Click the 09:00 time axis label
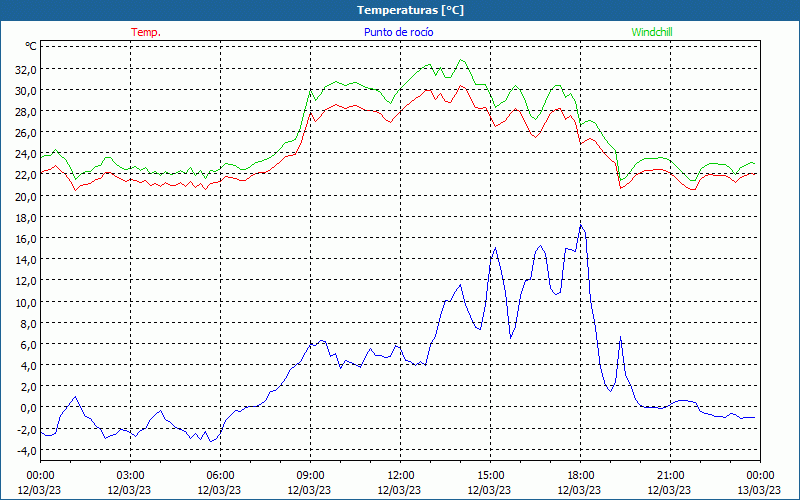This screenshot has width=800, height=500. tap(310, 476)
